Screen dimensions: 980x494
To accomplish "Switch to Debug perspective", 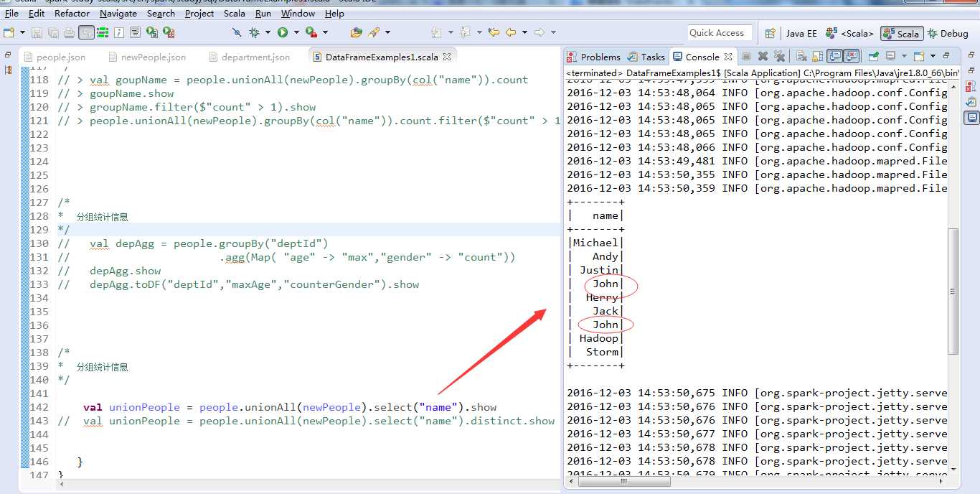I will pyautogui.click(x=948, y=33).
